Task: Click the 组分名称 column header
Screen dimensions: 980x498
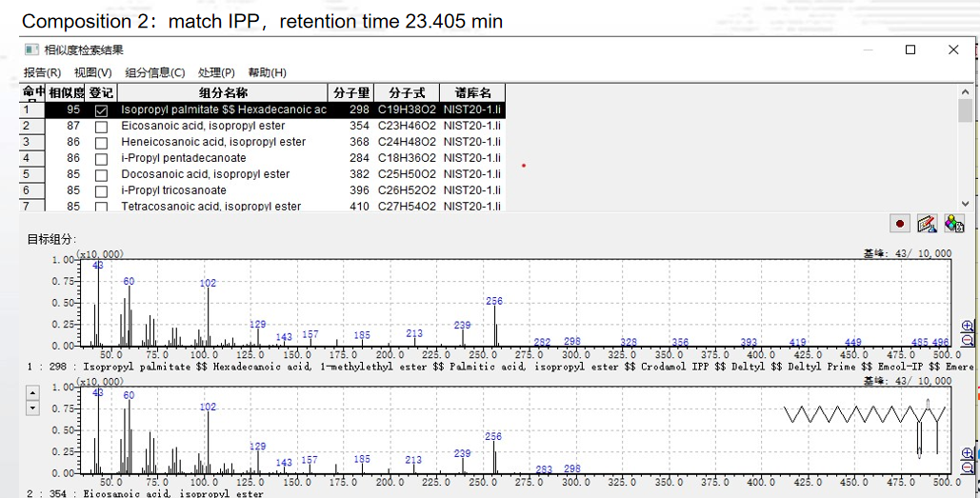Action: pos(223,93)
